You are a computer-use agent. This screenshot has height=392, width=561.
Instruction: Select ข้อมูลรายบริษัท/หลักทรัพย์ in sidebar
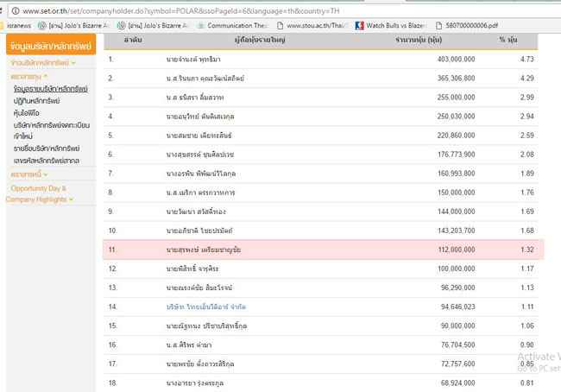coord(51,89)
